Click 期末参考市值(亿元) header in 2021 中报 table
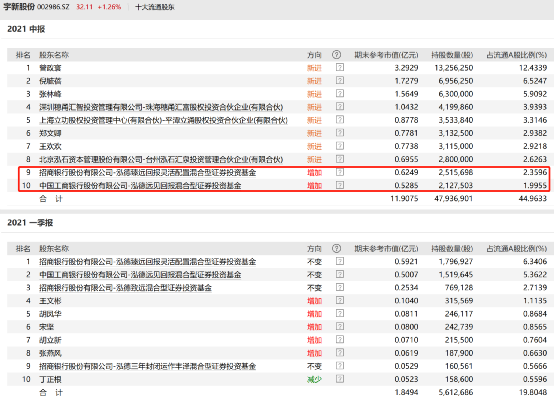Image resolution: width=554 pixels, height=397 pixels. (x=386, y=55)
